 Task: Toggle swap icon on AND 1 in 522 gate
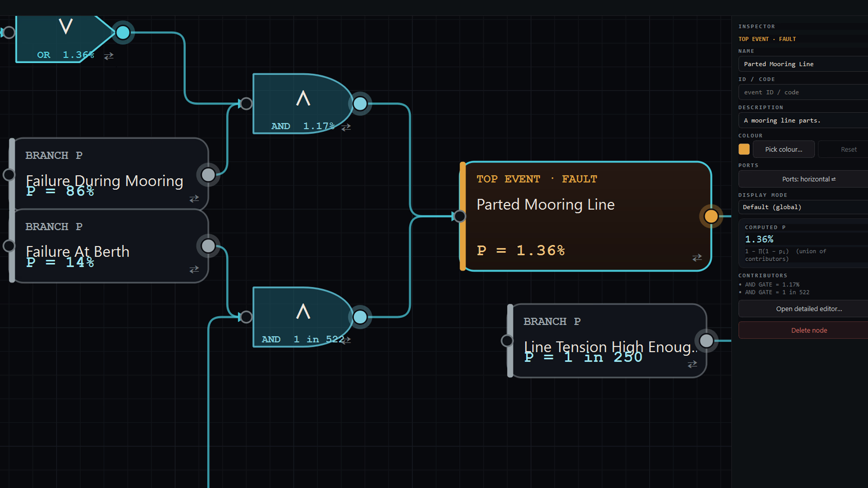tap(346, 341)
